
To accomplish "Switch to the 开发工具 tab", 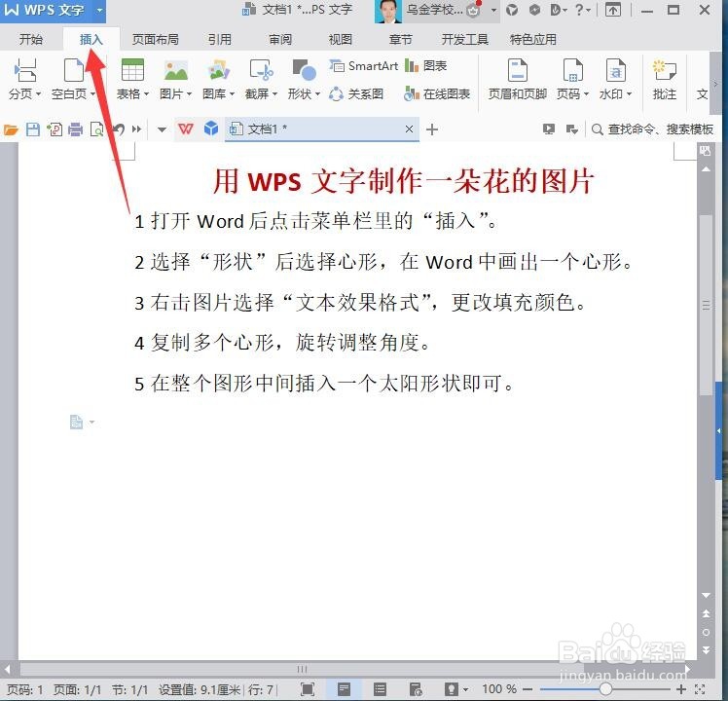I will coord(465,40).
